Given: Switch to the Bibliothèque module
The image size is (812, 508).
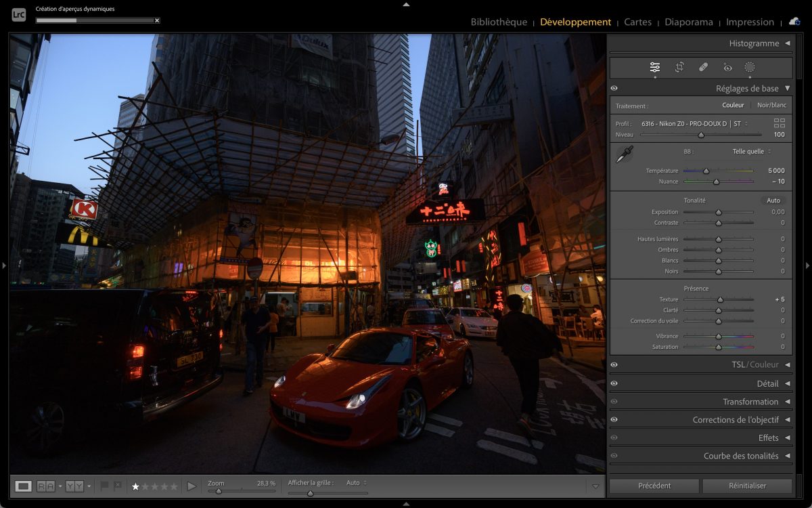Looking at the screenshot, I should pyautogui.click(x=499, y=22).
